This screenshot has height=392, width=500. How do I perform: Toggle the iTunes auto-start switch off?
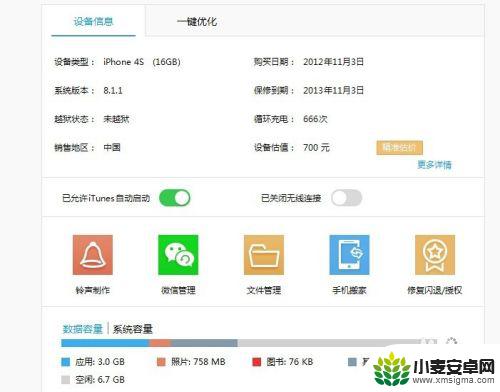[x=175, y=198]
